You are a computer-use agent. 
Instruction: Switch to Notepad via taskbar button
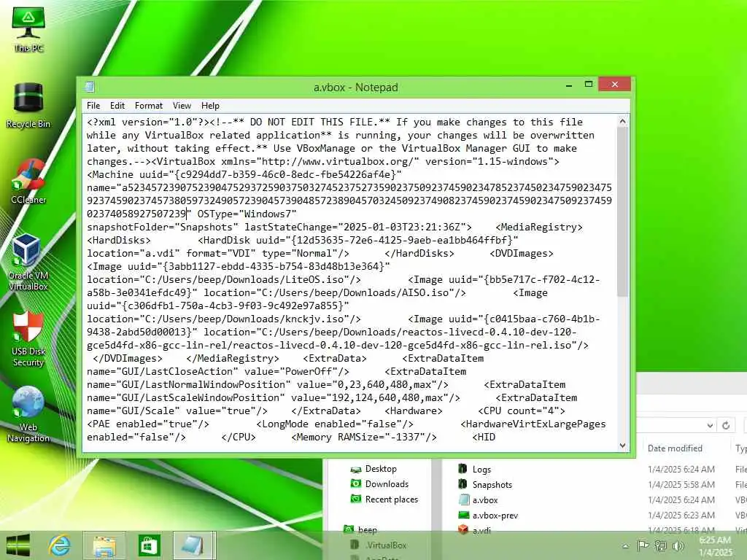point(194,545)
